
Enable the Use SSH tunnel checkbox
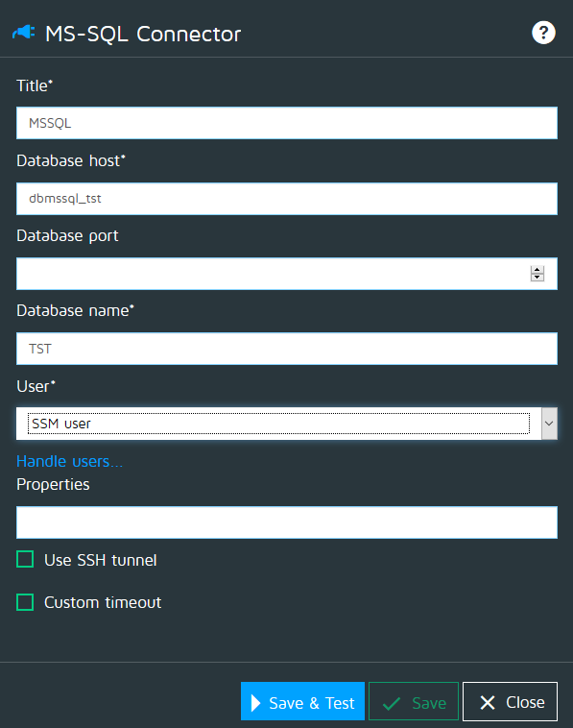coord(25,560)
